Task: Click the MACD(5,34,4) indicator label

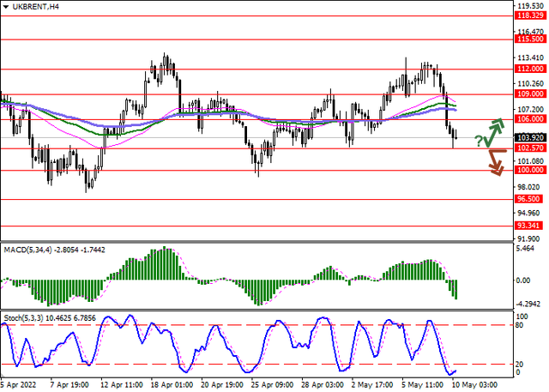Action: 27,250
